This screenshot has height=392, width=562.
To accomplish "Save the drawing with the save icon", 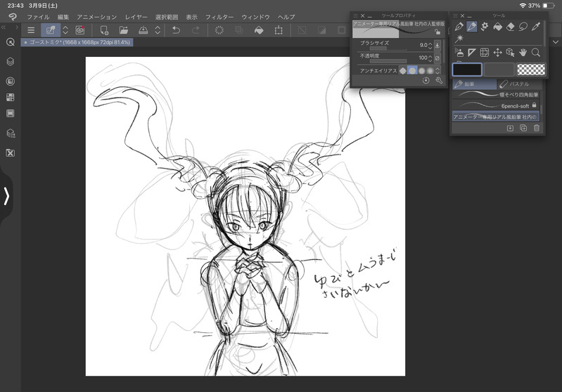I will (143, 30).
